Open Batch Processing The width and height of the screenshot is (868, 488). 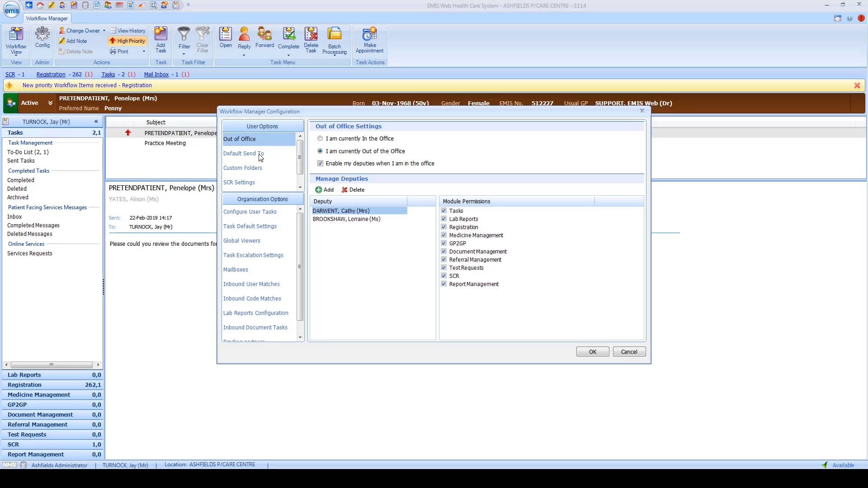tap(335, 40)
